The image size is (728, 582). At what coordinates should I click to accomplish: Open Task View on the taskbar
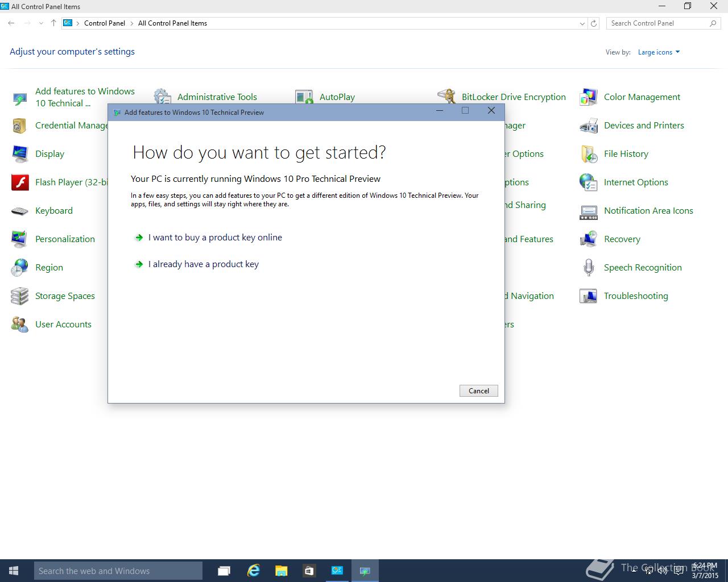click(x=224, y=571)
